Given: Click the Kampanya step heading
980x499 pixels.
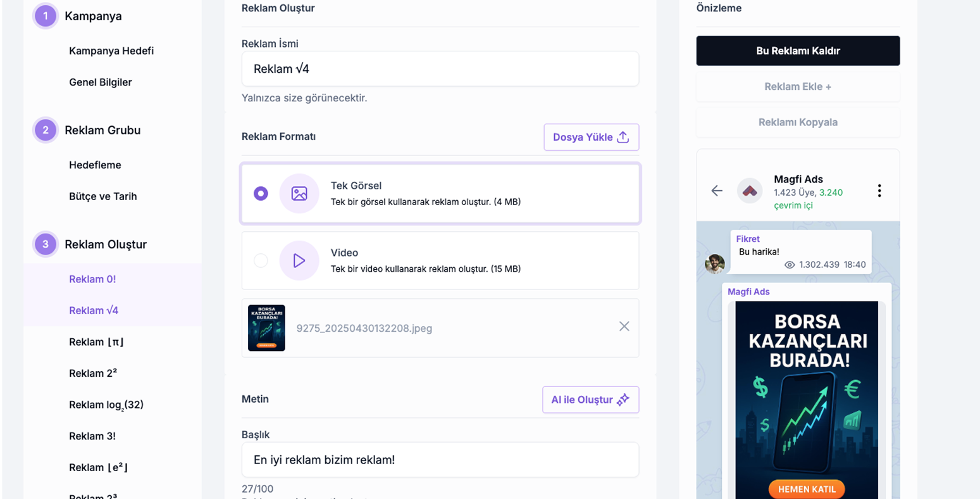Looking at the screenshot, I should 93,16.
